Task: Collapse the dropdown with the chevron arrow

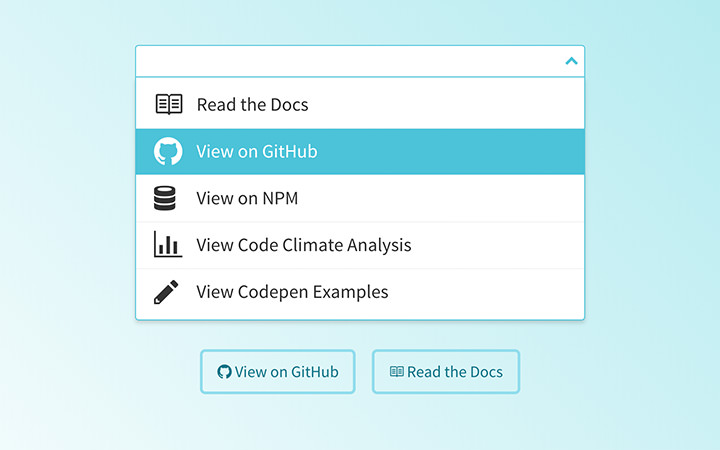Action: pyautogui.click(x=571, y=61)
